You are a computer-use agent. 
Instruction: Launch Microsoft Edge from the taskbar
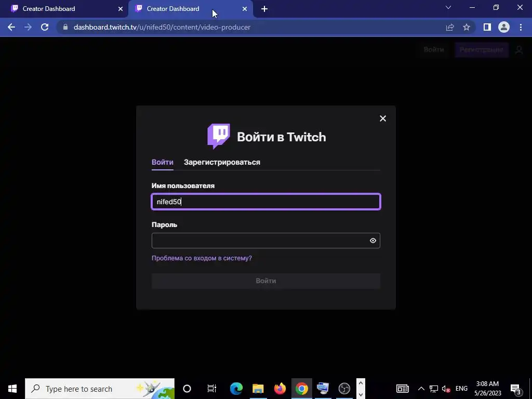click(x=236, y=389)
